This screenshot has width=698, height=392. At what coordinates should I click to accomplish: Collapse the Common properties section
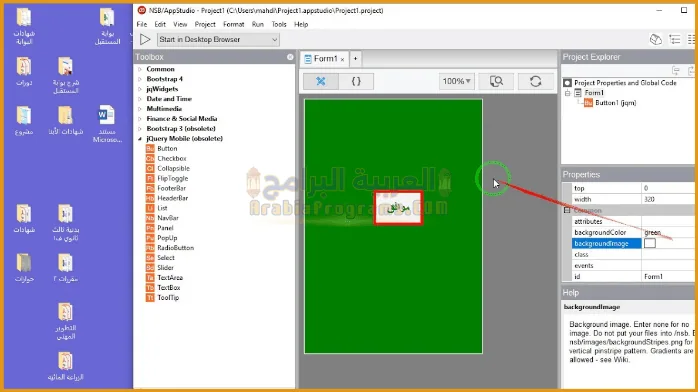(567, 210)
